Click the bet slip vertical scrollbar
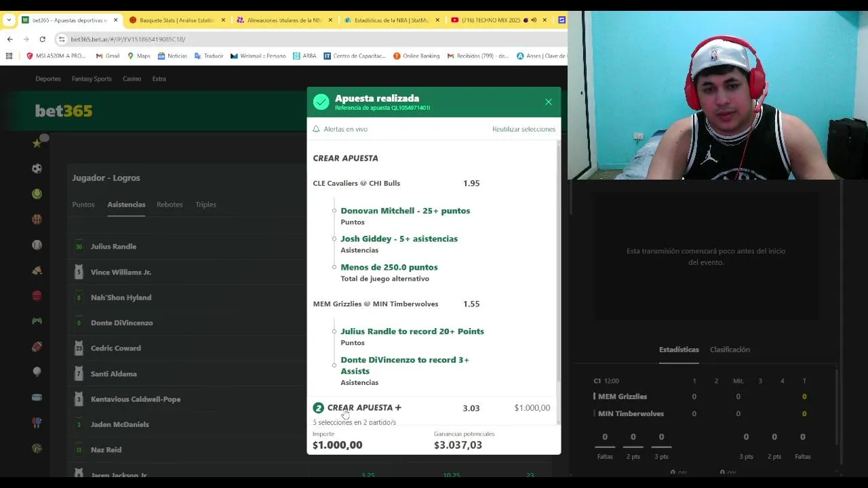This screenshot has width=868, height=488. (x=558, y=264)
